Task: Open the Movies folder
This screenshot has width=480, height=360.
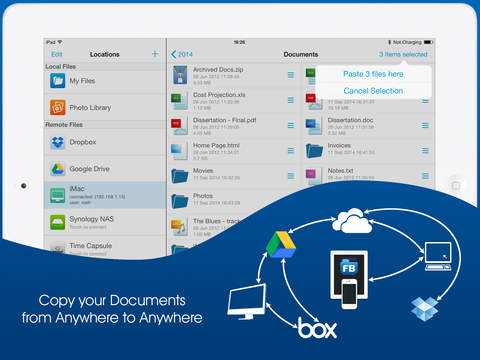Action: click(233, 176)
